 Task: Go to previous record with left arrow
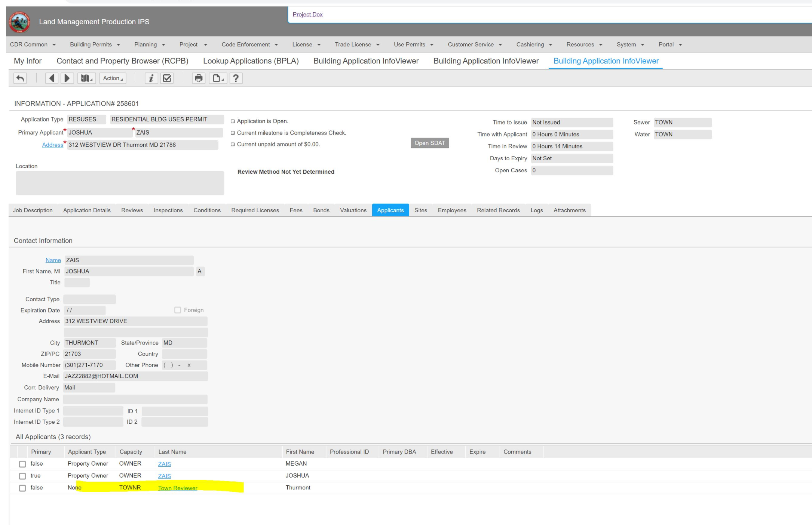(x=52, y=78)
